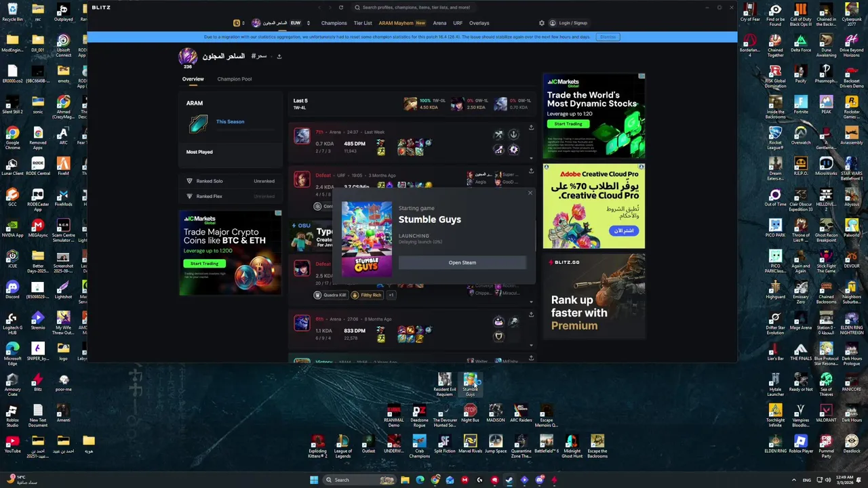Share the 6th place Arena match

click(x=531, y=314)
